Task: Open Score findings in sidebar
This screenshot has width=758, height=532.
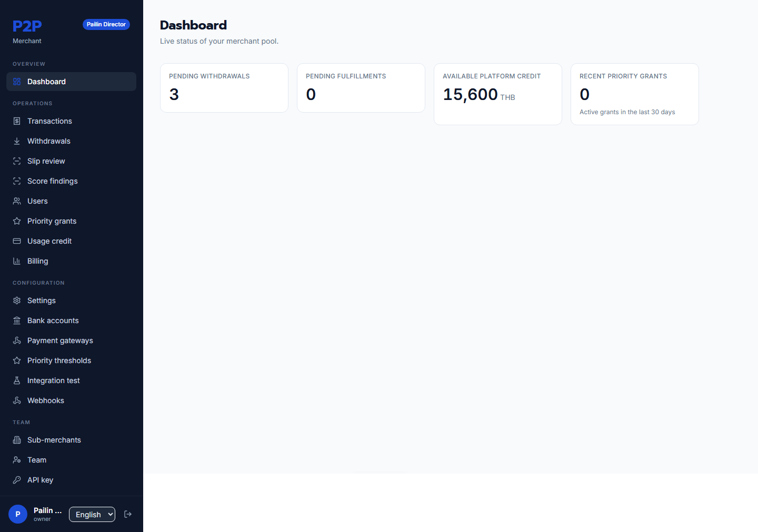Action: tap(71, 181)
